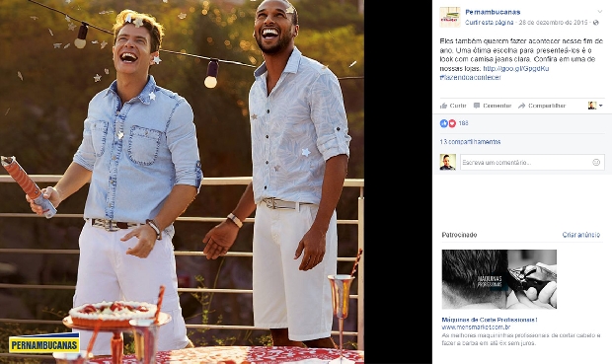This screenshot has width=612, height=364.
Task: Open the post options chevron menu
Action: pos(600,12)
